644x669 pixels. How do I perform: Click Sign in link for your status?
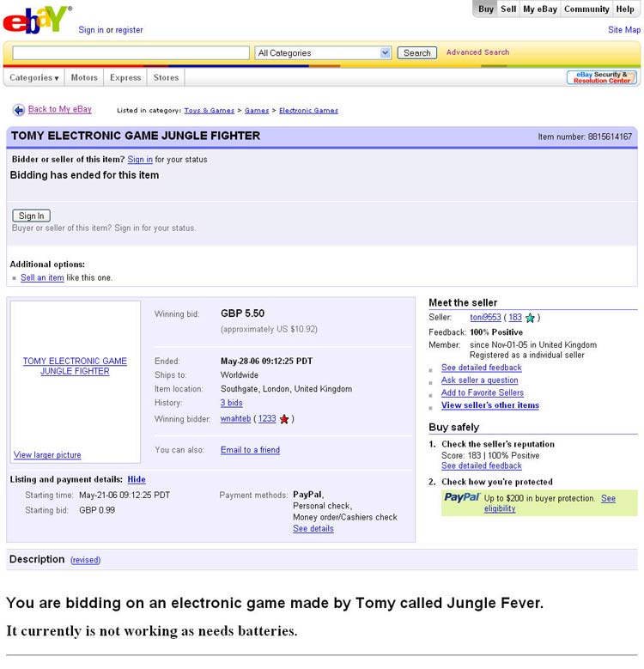pos(140,160)
